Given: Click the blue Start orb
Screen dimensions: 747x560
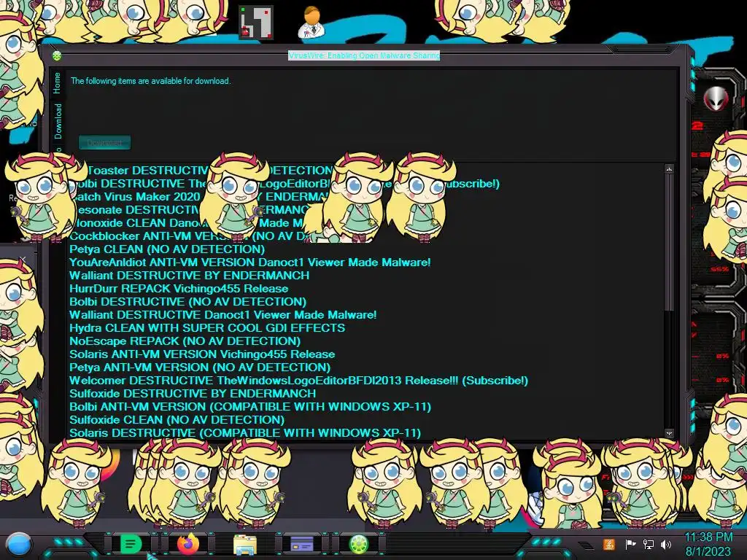Looking at the screenshot, I should [x=18, y=544].
